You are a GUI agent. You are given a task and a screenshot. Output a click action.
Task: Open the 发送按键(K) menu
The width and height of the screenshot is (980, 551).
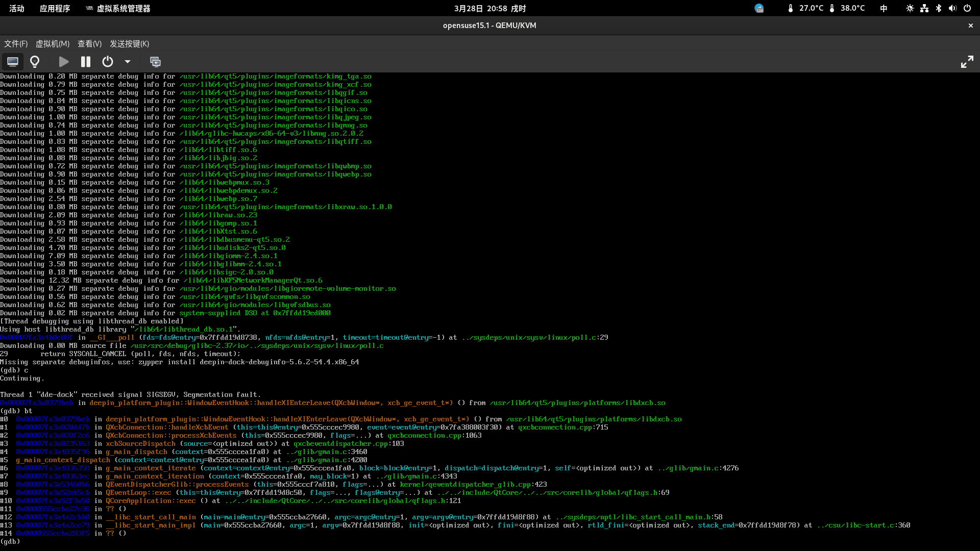coord(128,44)
